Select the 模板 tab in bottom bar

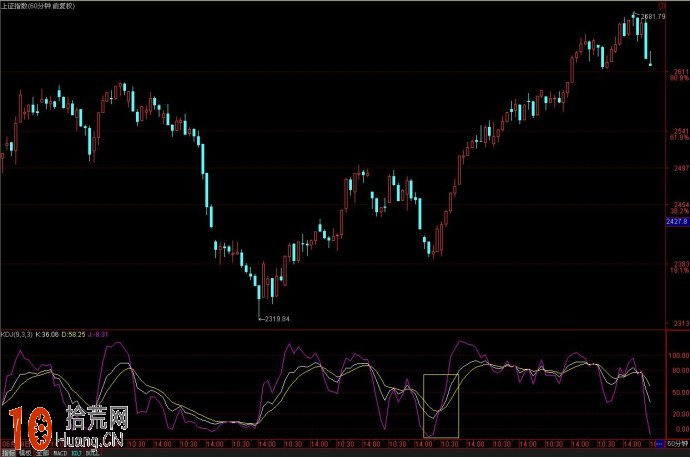26,453
